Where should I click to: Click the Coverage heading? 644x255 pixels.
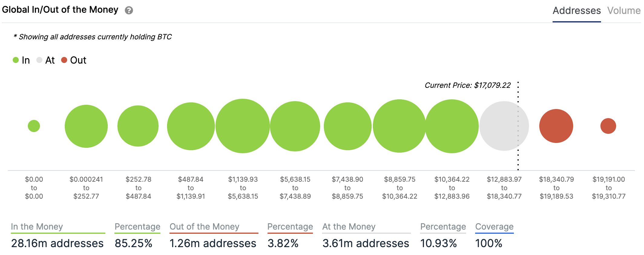pos(494,227)
